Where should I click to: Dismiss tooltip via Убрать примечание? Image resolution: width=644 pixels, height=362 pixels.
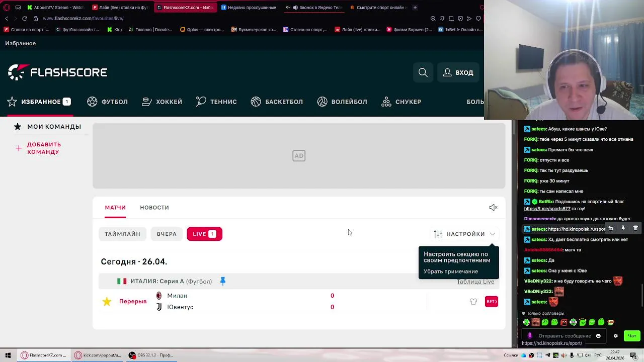click(x=451, y=271)
